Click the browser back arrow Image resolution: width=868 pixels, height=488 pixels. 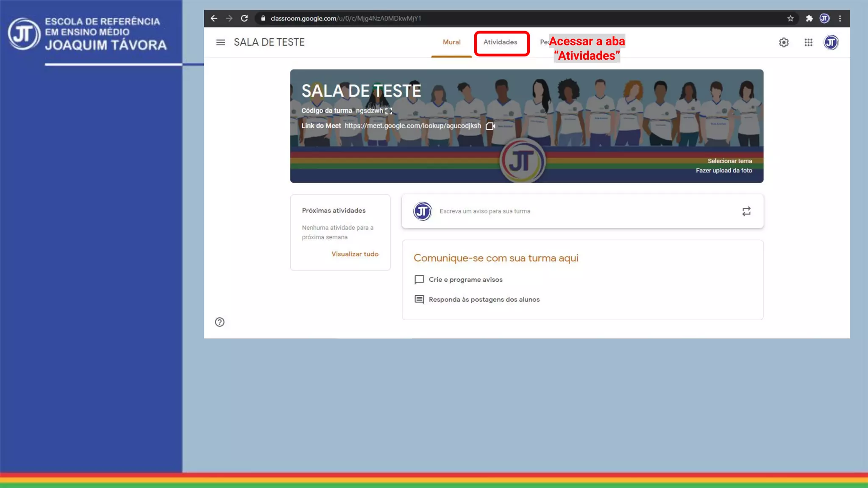(214, 18)
